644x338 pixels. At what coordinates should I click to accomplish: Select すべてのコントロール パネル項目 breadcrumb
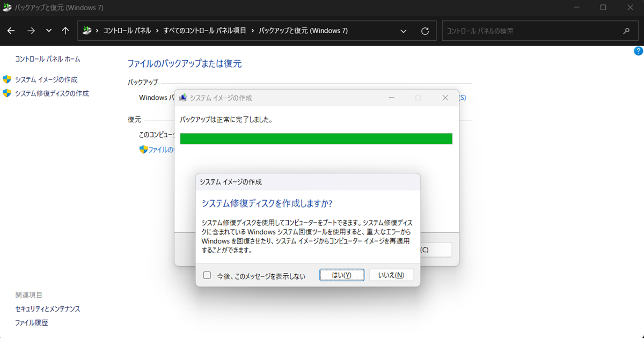pos(205,31)
